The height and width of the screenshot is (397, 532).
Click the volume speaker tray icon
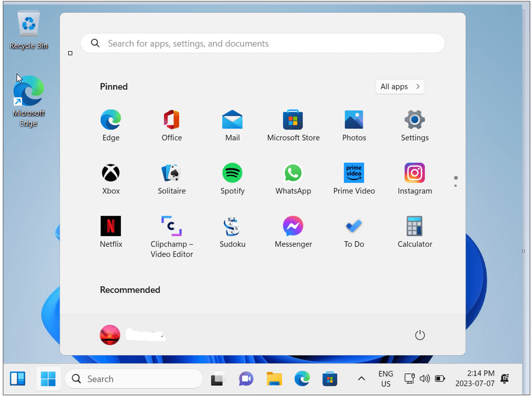(425, 379)
